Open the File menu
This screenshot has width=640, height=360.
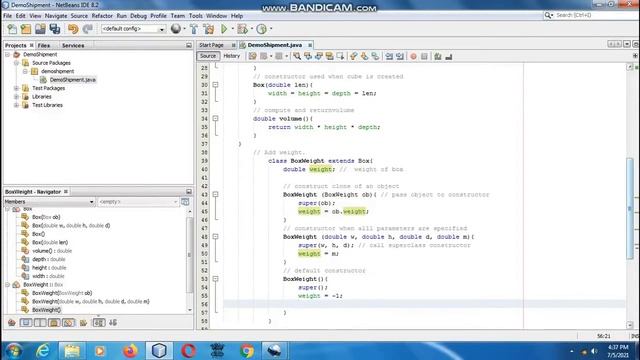click(x=7, y=16)
